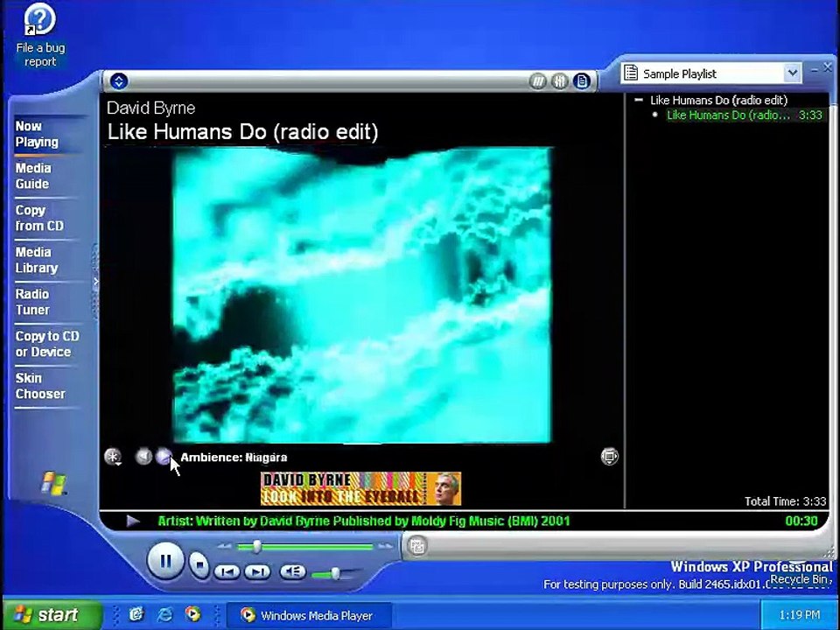Open the Media Library tab
Image resolution: width=840 pixels, height=630 pixels.
(x=37, y=260)
